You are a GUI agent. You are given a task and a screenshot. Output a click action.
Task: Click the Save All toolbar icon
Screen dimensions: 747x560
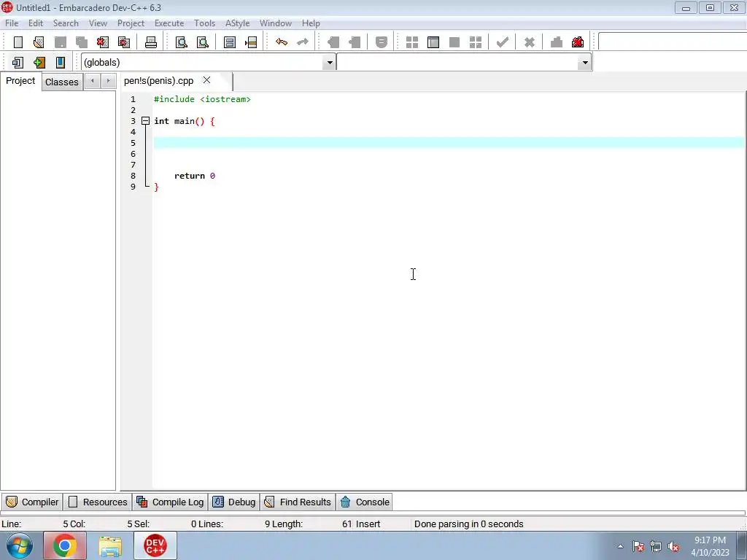[82, 42]
